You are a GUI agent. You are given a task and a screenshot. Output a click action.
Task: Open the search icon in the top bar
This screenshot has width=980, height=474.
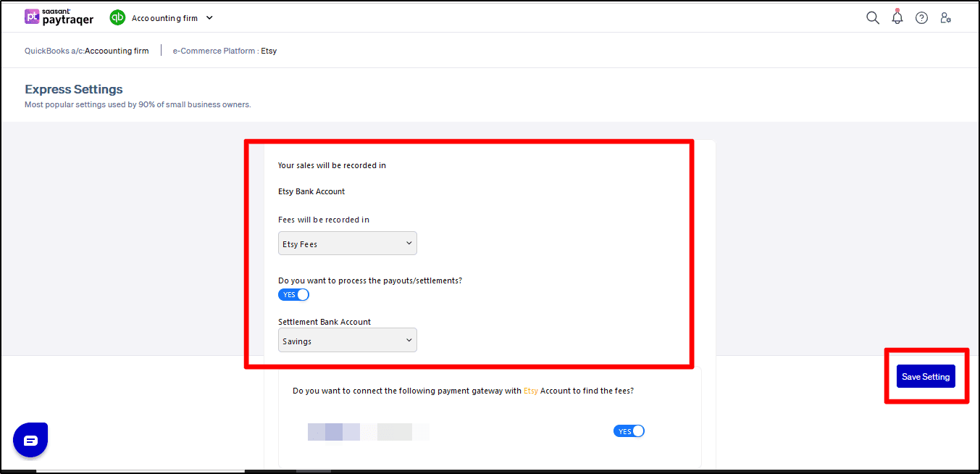pos(873,17)
